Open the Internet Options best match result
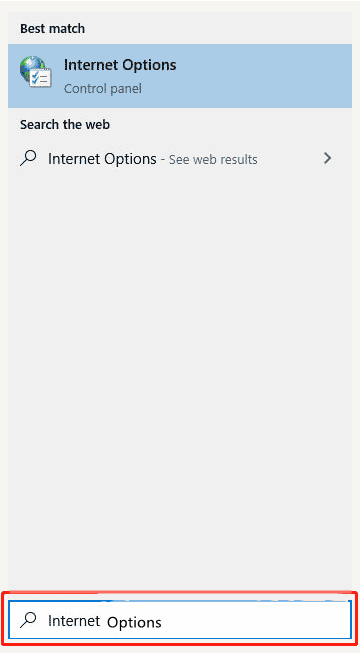This screenshot has height=657, width=361. coord(180,76)
